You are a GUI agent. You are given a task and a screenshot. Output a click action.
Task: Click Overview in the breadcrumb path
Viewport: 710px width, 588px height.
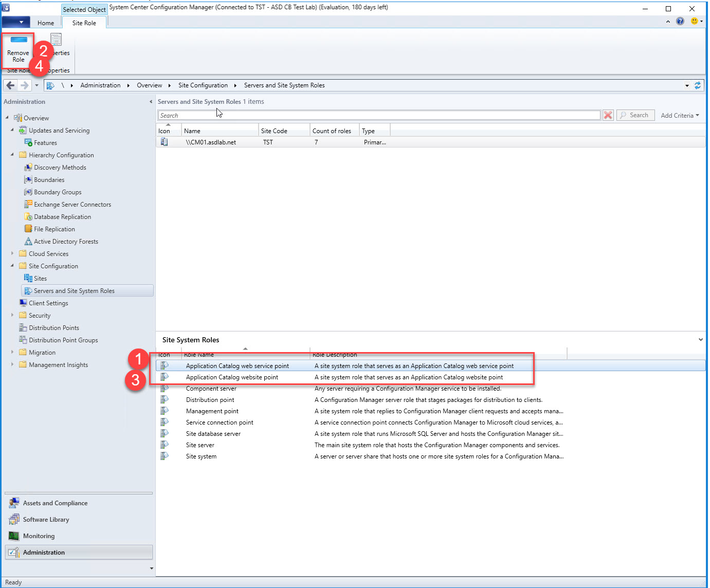[149, 85]
